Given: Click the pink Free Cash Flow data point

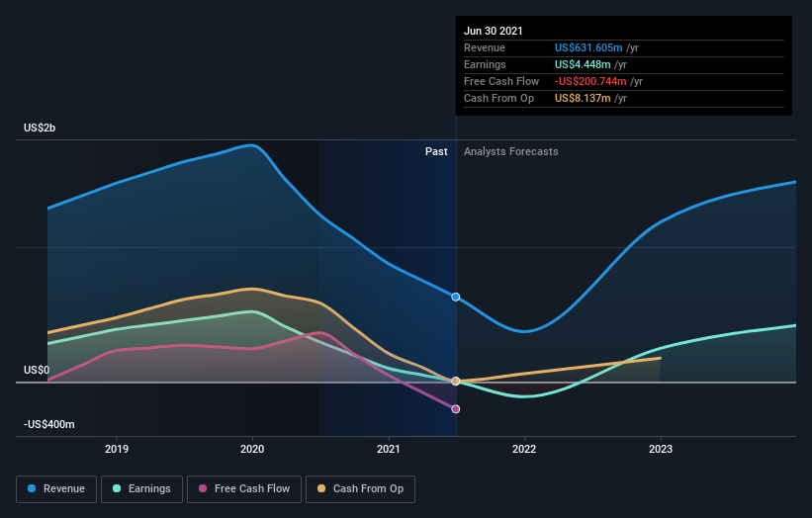Looking at the screenshot, I should [x=456, y=409].
